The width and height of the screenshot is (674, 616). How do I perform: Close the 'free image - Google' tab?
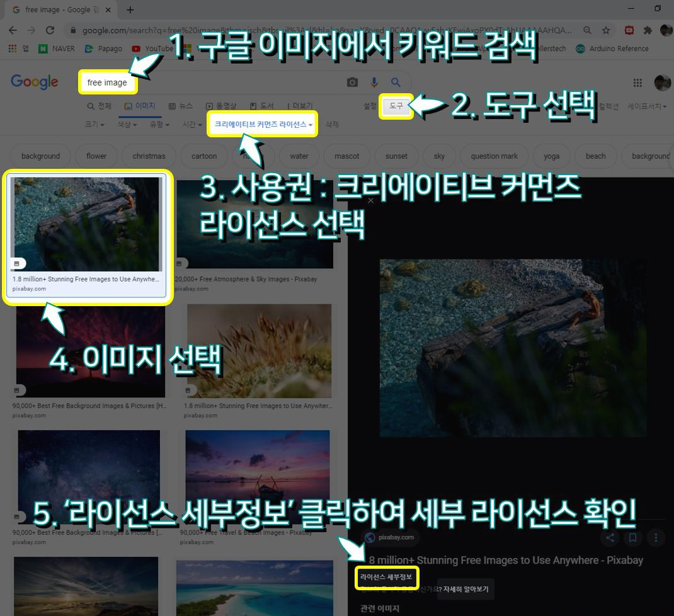point(108,9)
